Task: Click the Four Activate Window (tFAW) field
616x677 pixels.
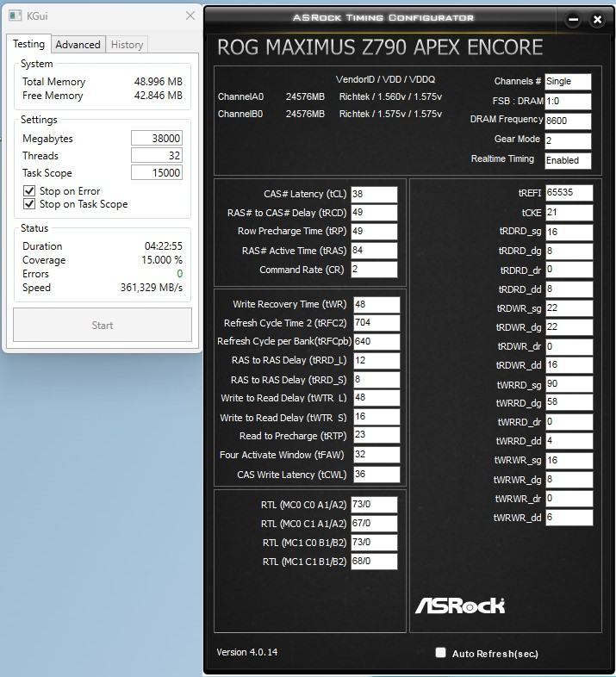Action: (x=376, y=455)
